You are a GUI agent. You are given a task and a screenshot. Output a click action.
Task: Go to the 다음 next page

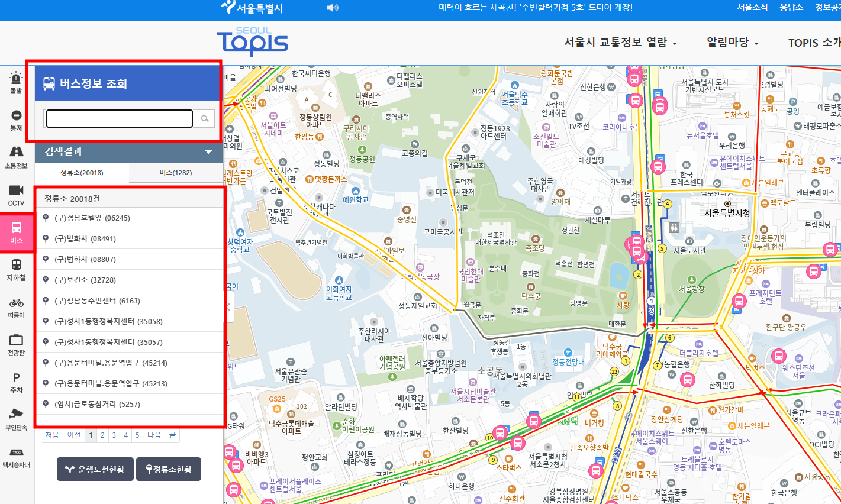(154, 435)
